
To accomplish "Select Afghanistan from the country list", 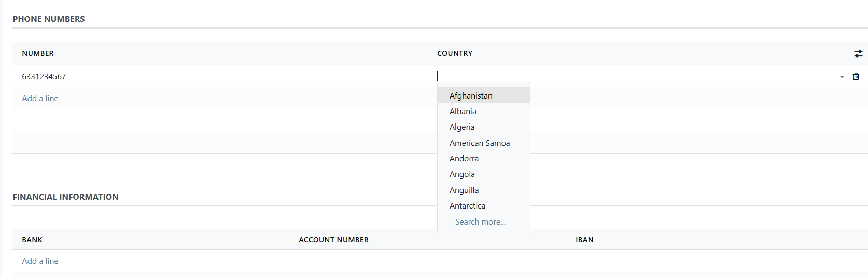I will click(x=471, y=95).
